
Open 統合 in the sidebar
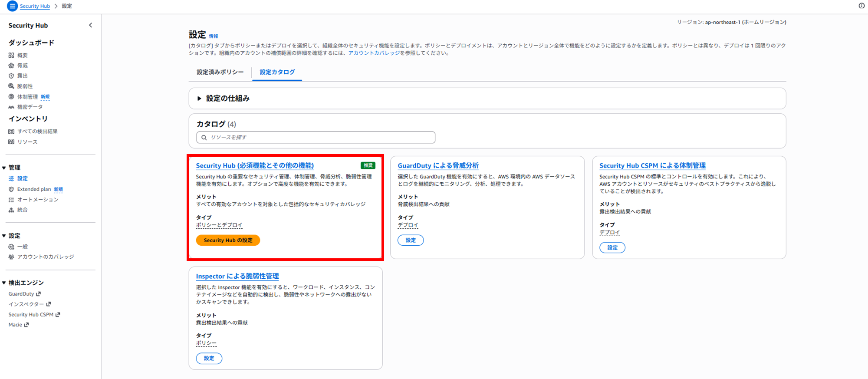pyautogui.click(x=23, y=210)
